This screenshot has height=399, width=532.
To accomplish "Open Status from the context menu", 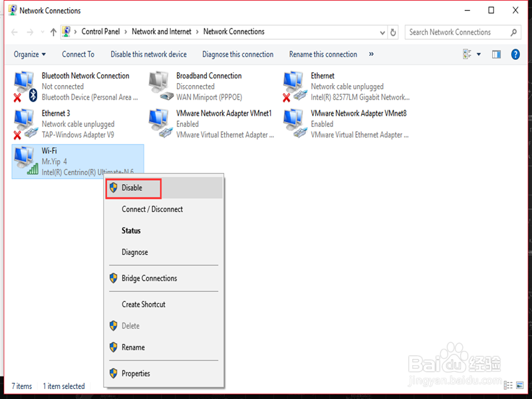I will [164, 231].
